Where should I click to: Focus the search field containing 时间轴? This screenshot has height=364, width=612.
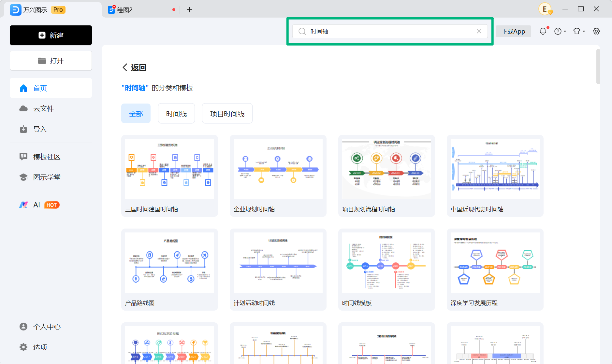click(x=390, y=31)
